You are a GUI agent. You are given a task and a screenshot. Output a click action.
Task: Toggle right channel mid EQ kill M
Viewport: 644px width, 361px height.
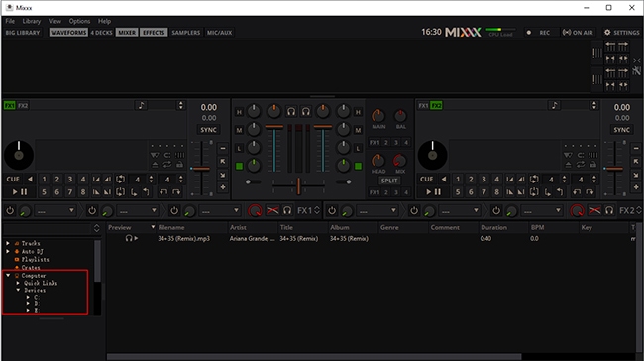(x=358, y=130)
